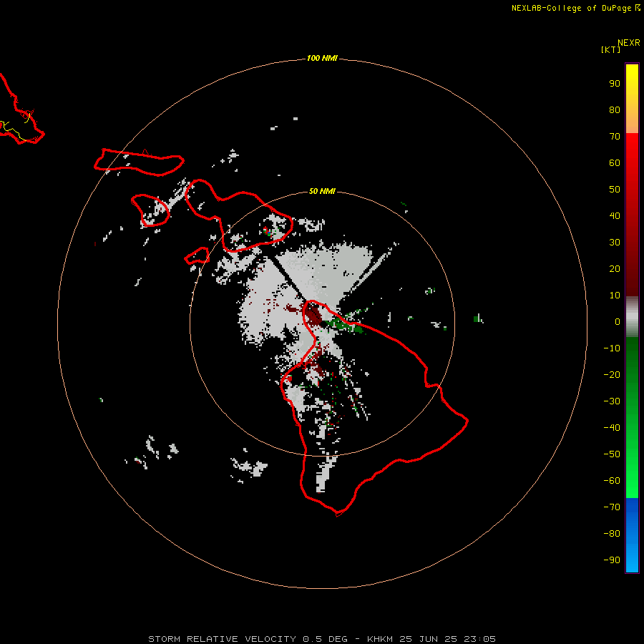Click the 40 tick label on the scale
The image size is (644, 644).
coord(615,215)
